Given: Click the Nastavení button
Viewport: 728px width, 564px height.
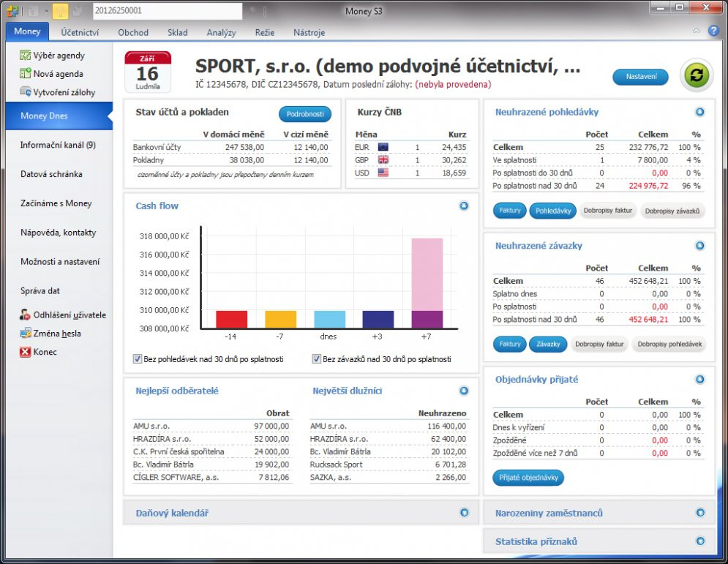Looking at the screenshot, I should click(x=641, y=77).
